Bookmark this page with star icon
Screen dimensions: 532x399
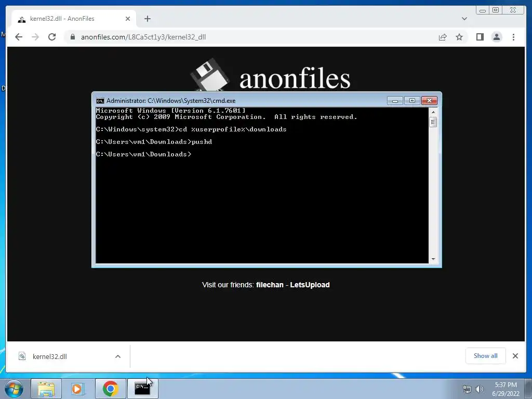pyautogui.click(x=459, y=37)
